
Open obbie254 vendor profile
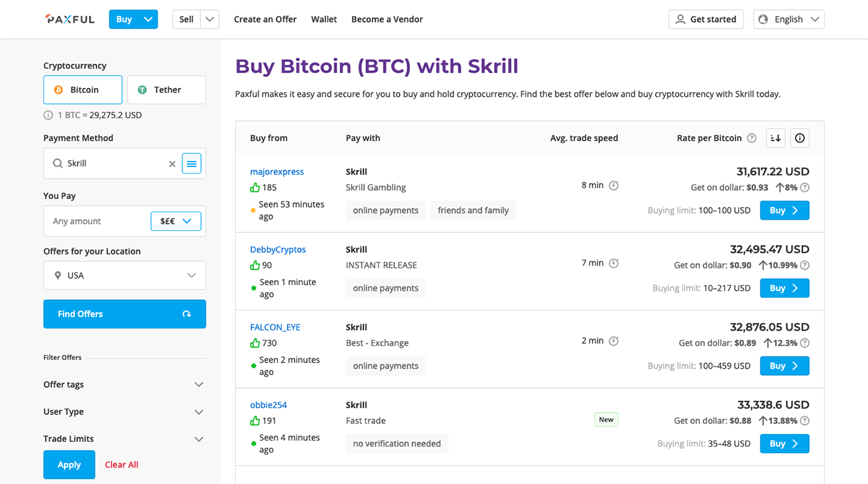tap(268, 405)
